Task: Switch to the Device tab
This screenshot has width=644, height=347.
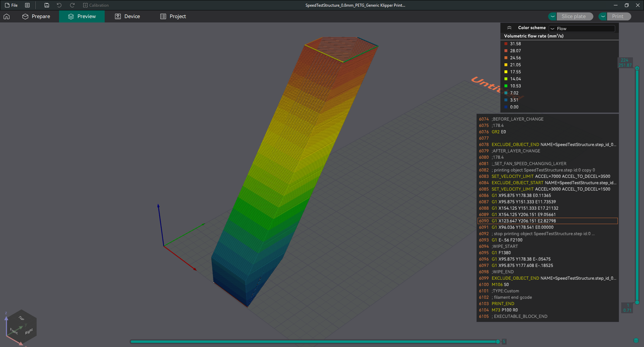Action: pos(127,16)
